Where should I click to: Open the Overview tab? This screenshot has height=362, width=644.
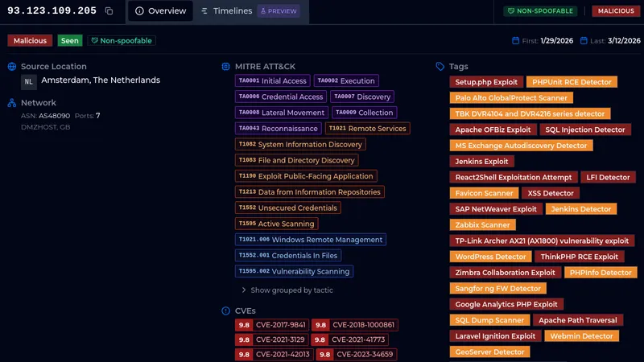[160, 11]
